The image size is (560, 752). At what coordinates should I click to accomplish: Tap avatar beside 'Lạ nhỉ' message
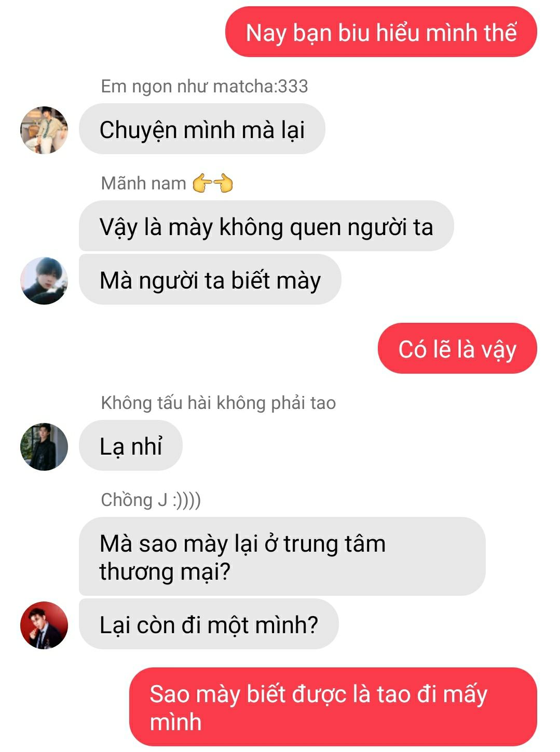tap(44, 446)
